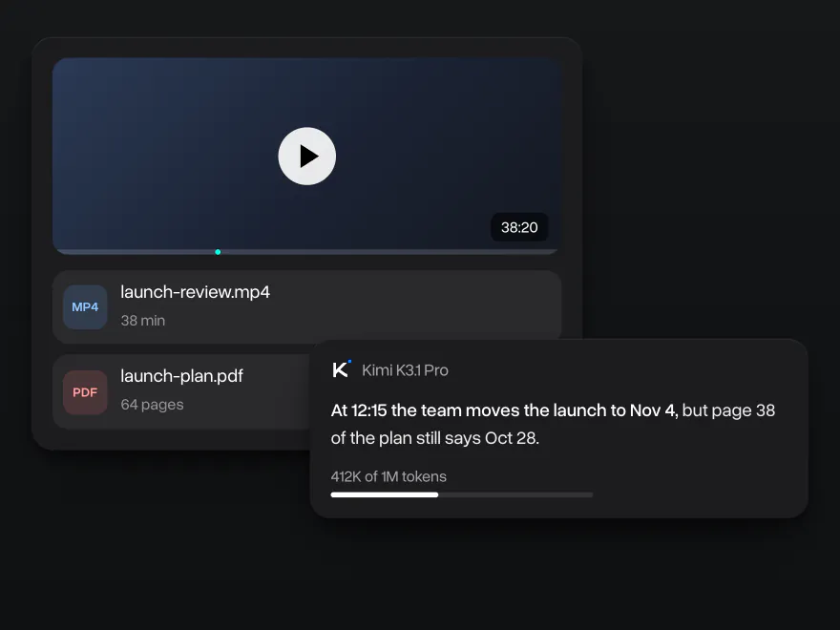Screen dimensions: 840x630
Task: Click the cyan playhead on video progress bar
Action: [x=218, y=252]
